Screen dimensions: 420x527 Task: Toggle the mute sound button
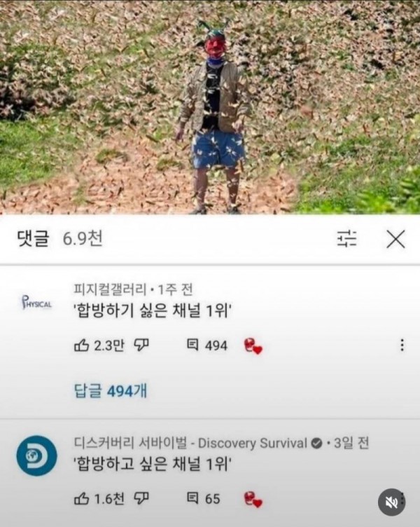391,502
